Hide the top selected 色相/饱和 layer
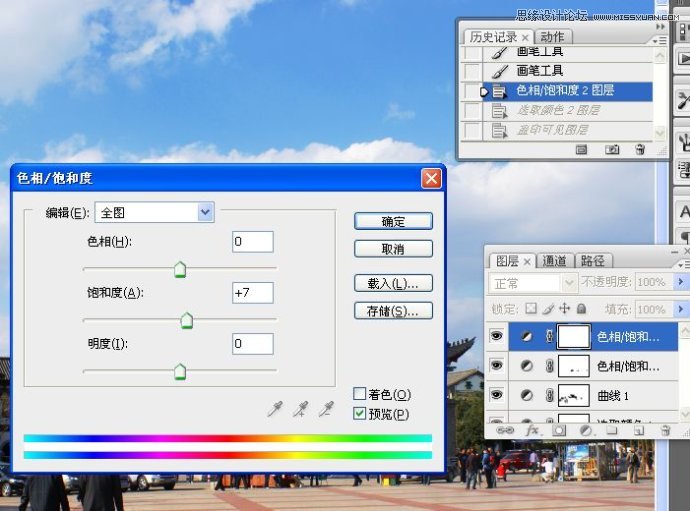 pos(496,336)
